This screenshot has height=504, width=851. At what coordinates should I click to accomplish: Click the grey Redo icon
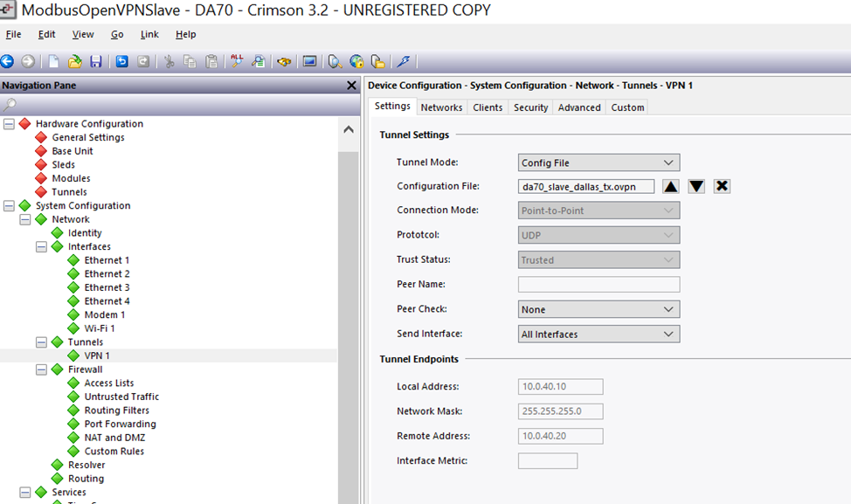(x=143, y=62)
